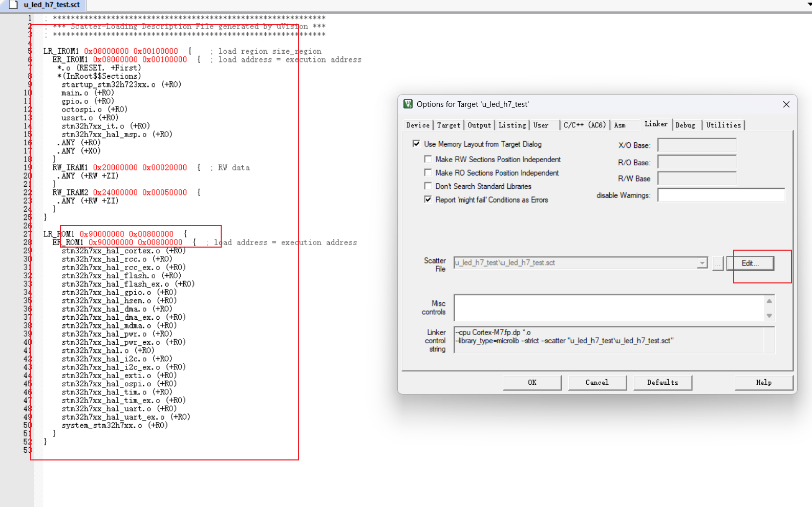
Task: Expand the Scatter File dropdown
Action: click(x=702, y=263)
